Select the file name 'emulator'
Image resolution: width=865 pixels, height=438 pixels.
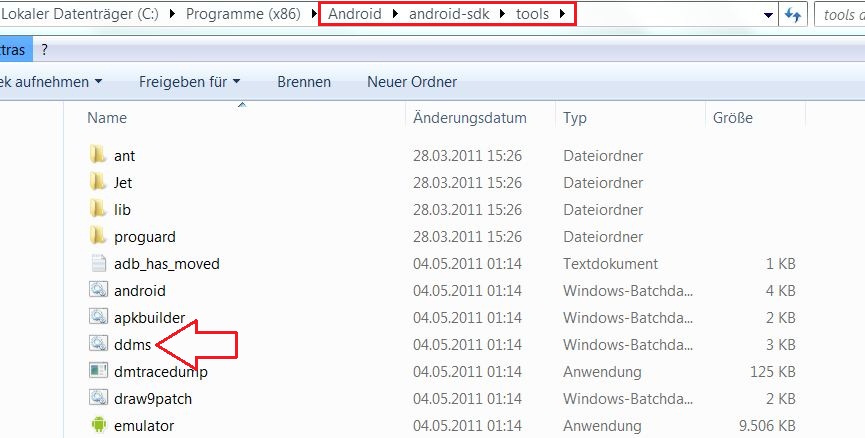(143, 426)
